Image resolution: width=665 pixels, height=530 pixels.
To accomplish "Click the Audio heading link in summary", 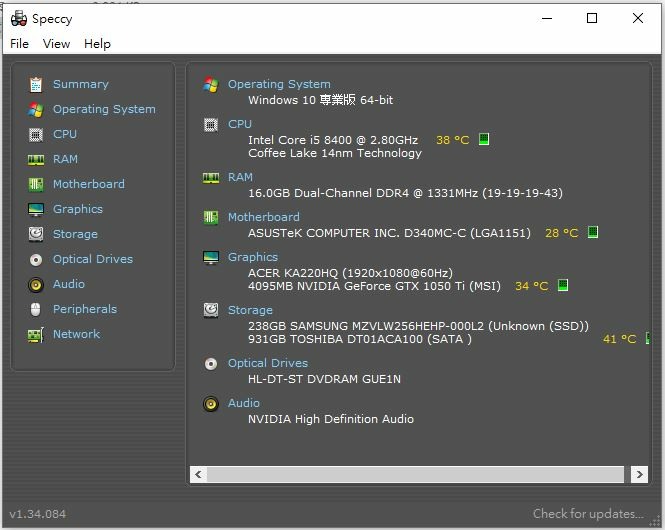I will tap(244, 403).
